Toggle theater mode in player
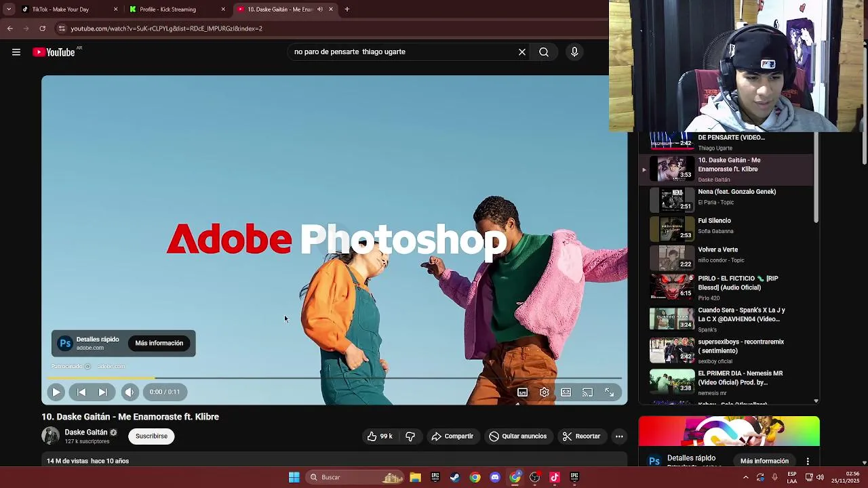This screenshot has width=868, height=488. [566, 392]
